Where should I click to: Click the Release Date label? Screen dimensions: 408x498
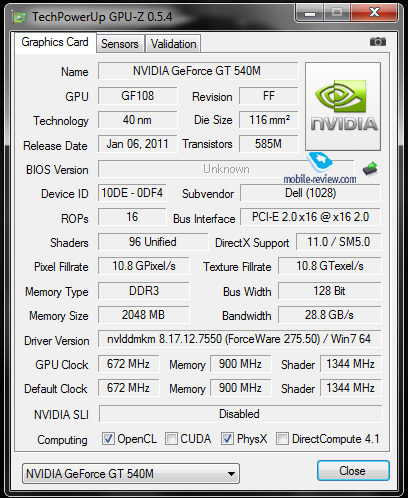[55, 146]
